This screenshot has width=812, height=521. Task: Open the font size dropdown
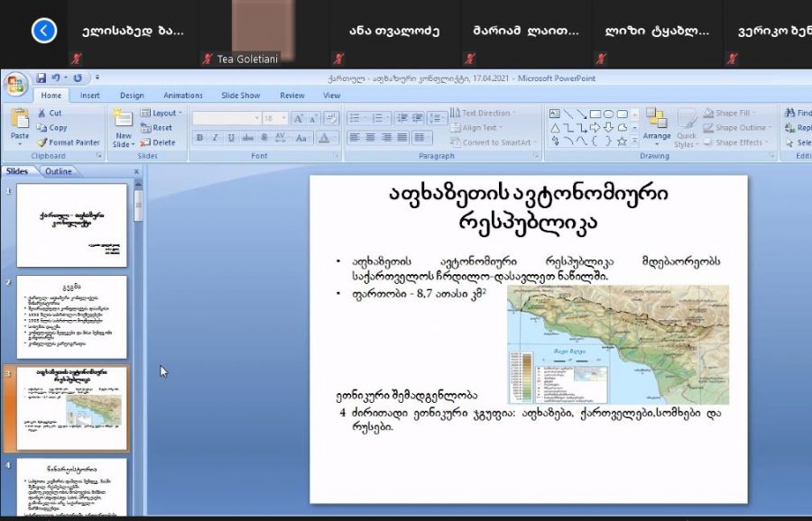(x=283, y=118)
